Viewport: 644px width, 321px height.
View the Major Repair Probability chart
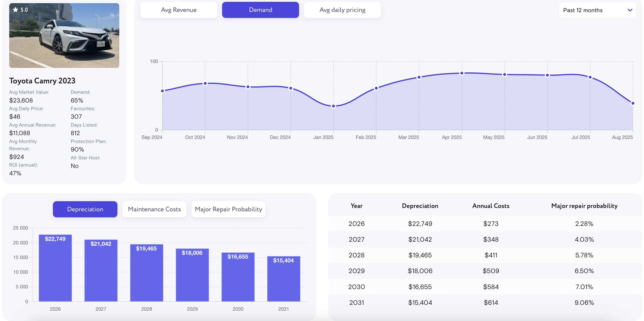(x=228, y=209)
